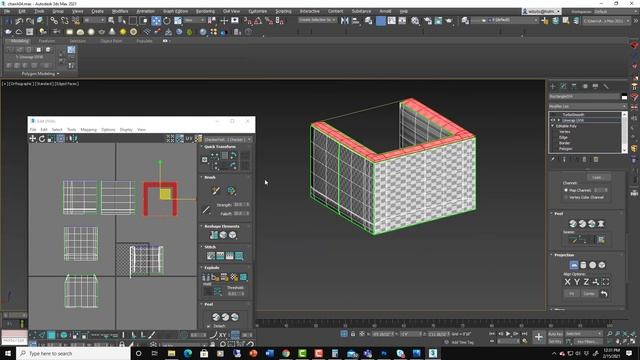Click the yellow omni light icon in toolbar
Viewport: 640px width, 360px height.
tap(123, 32)
